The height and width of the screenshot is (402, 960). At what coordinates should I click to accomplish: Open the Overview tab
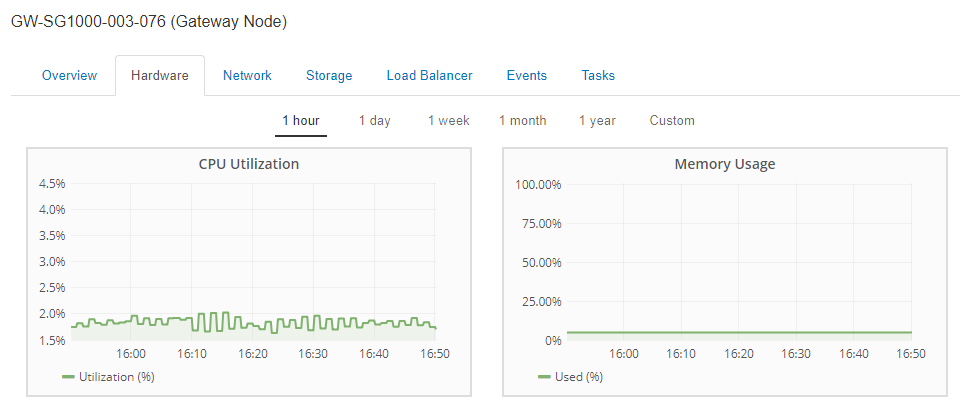tap(69, 75)
